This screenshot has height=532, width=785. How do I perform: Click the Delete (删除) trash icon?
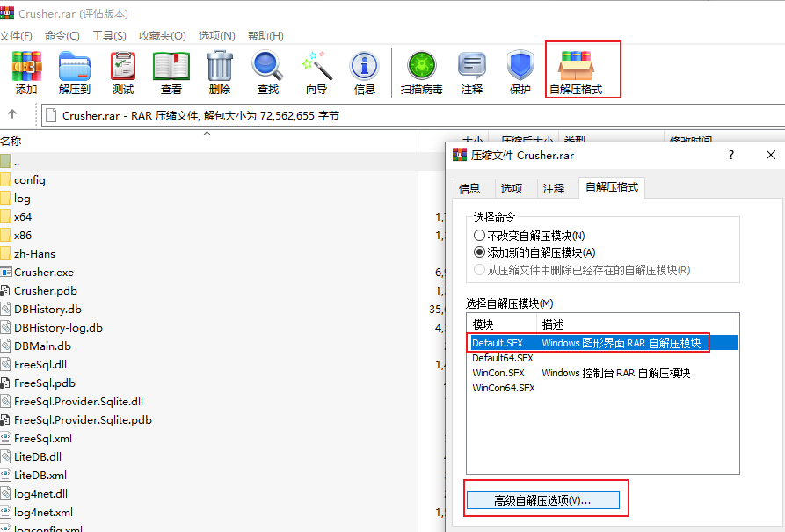[x=219, y=73]
